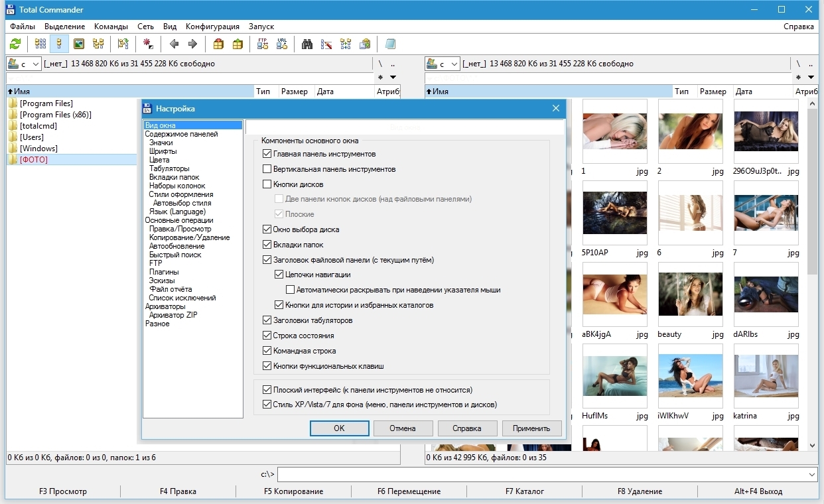
Task: Enable the Кнопки дисков checkbox
Action: (267, 184)
